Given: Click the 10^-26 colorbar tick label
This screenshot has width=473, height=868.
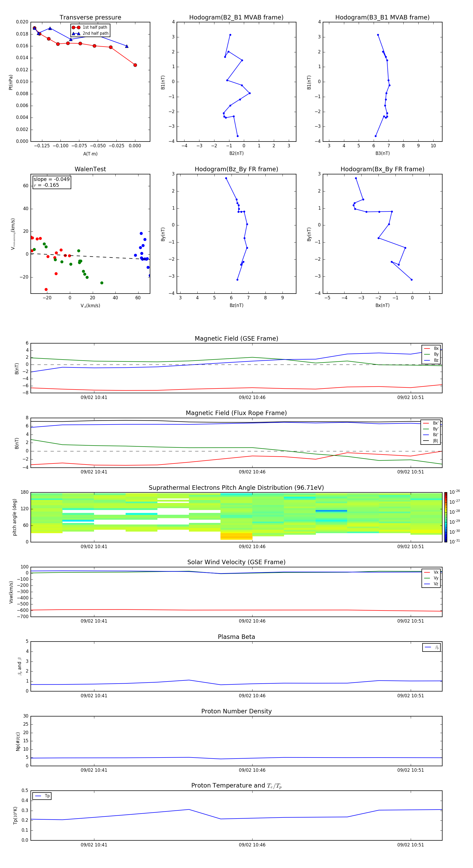Looking at the screenshot, I should click(455, 492).
